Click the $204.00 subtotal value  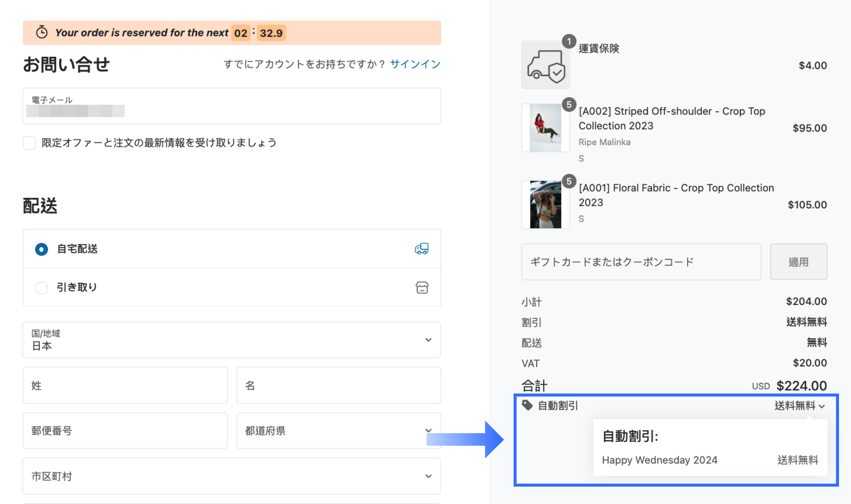pyautogui.click(x=807, y=301)
